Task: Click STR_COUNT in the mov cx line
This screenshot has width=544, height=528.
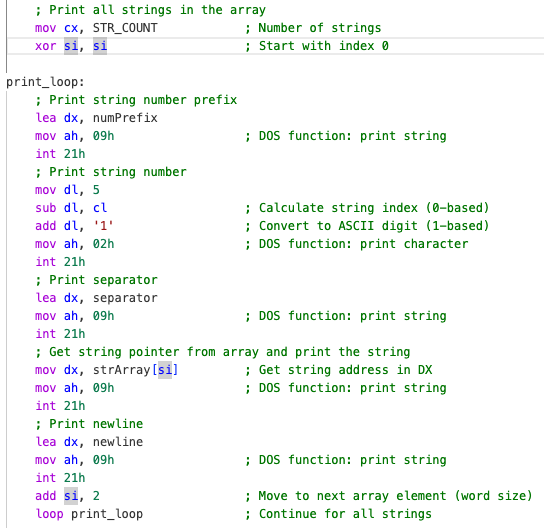Action: pos(125,28)
